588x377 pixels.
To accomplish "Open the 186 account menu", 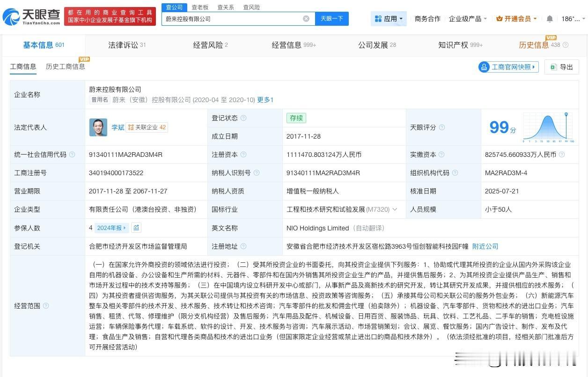I will [x=573, y=19].
